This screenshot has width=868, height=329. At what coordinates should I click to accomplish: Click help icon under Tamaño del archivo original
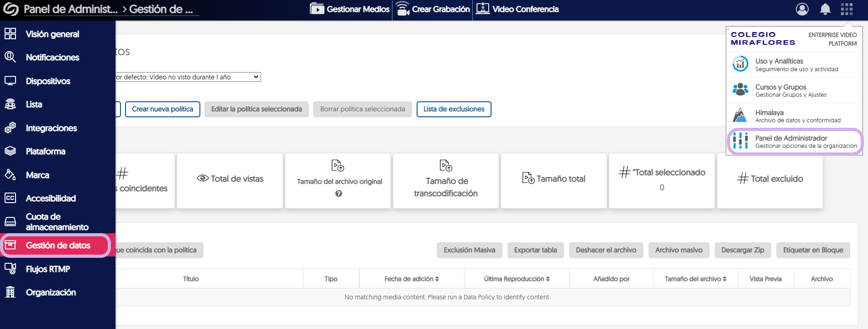point(338,193)
